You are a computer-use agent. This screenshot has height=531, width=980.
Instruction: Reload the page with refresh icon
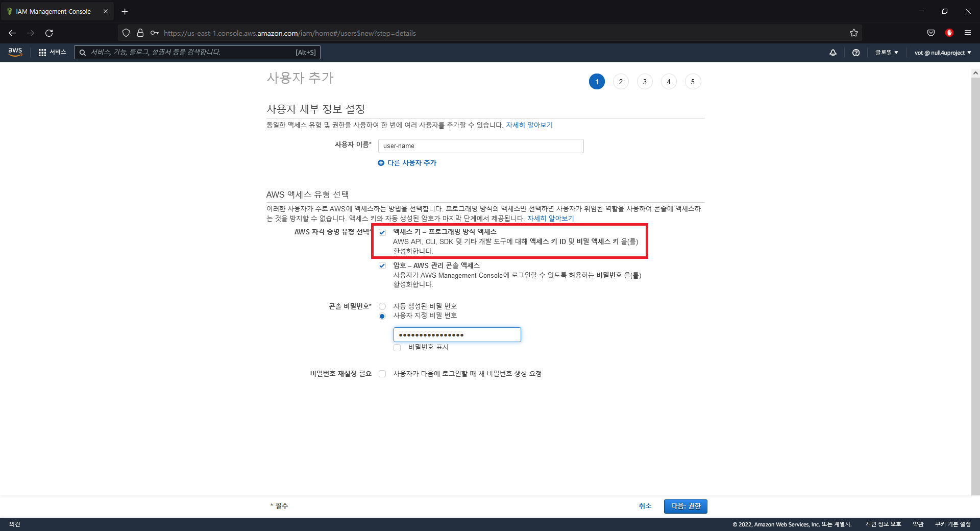(x=49, y=33)
